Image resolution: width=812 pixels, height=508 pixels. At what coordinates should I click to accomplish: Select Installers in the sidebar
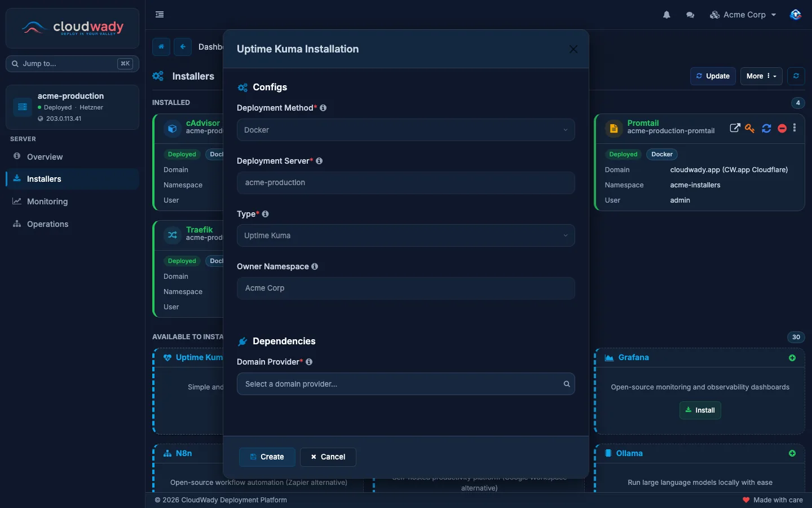coord(72,179)
